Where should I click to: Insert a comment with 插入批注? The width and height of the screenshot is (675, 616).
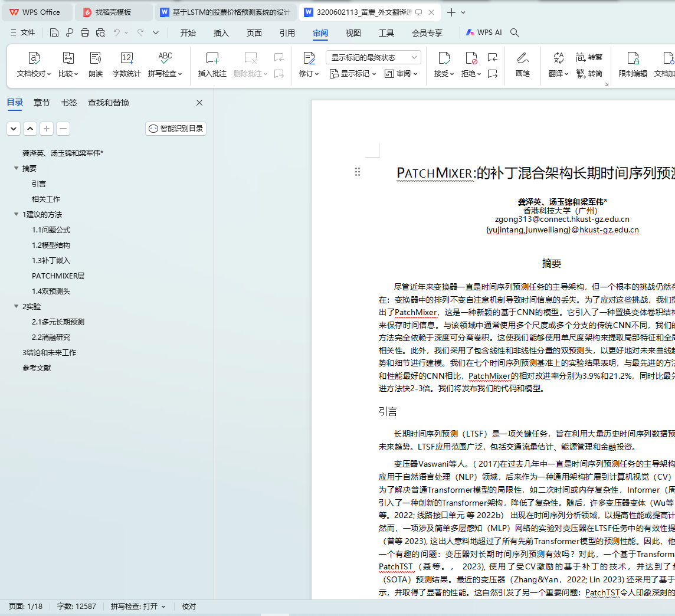coord(212,64)
